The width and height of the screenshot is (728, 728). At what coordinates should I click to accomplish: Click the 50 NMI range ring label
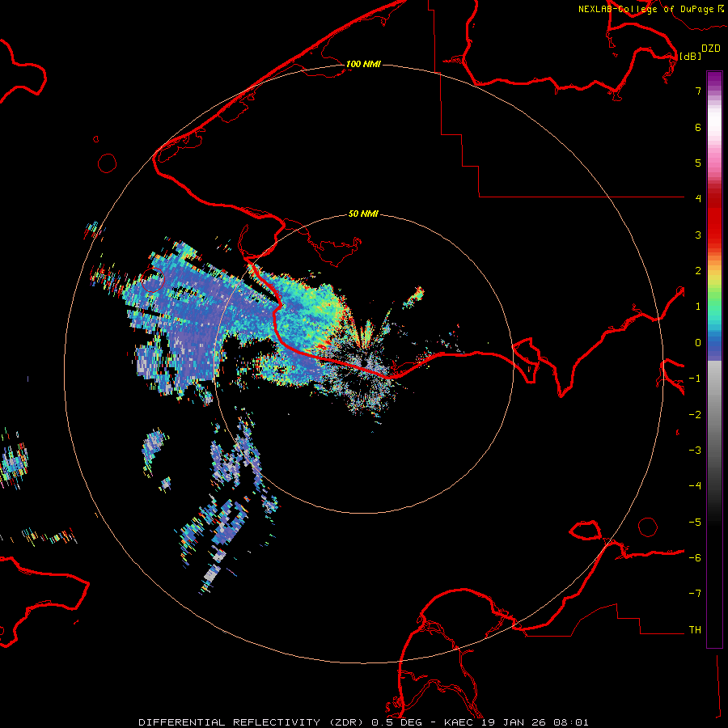tap(363, 214)
